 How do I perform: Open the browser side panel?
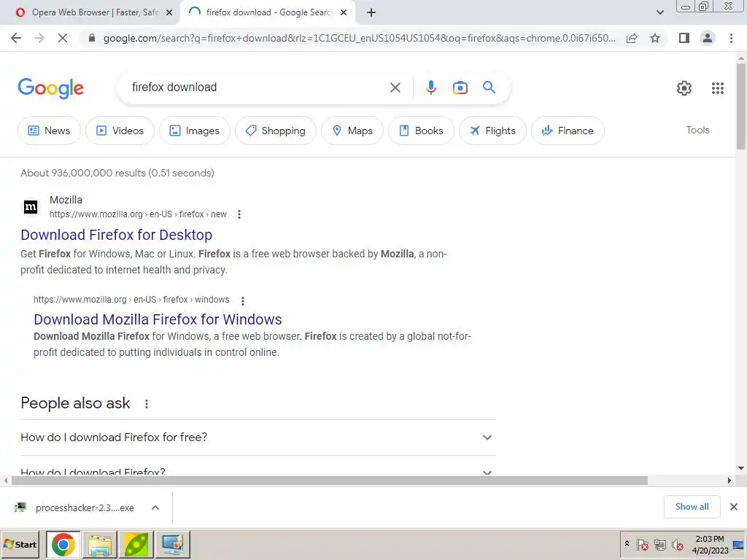(x=684, y=38)
